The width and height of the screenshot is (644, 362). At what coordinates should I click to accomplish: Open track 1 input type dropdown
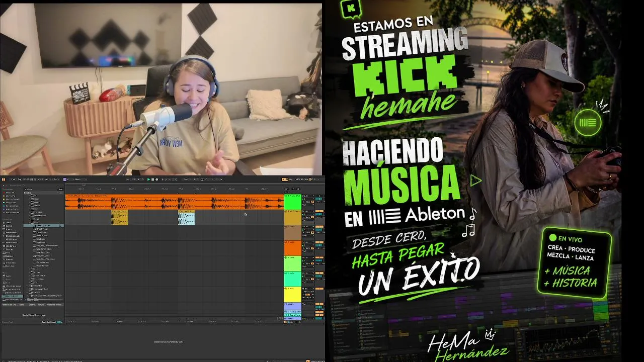pyautogui.click(x=307, y=197)
